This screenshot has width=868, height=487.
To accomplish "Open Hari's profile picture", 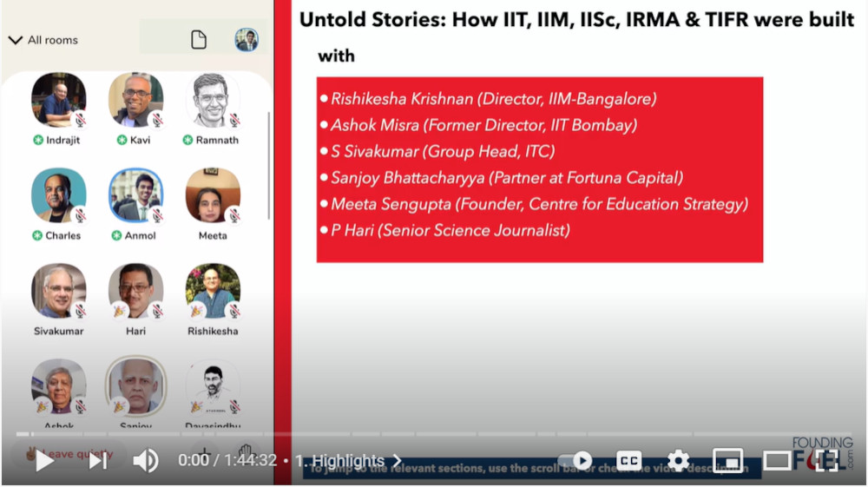I will [135, 291].
